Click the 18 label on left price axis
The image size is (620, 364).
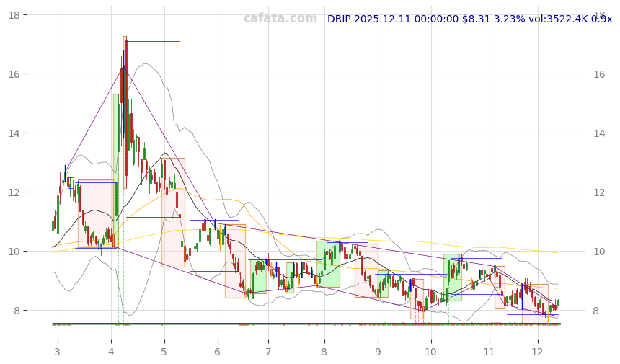click(x=22, y=15)
